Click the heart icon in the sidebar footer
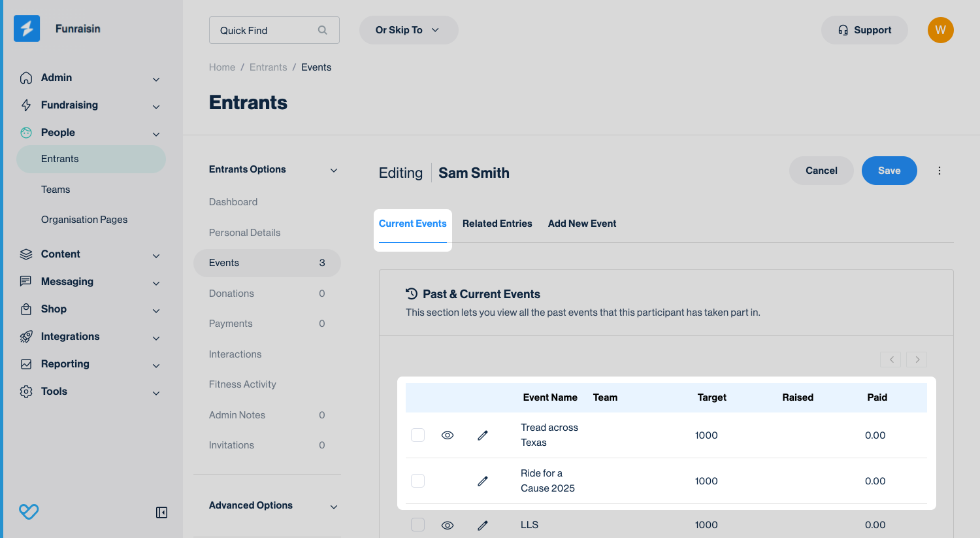This screenshot has width=980, height=538. (29, 512)
